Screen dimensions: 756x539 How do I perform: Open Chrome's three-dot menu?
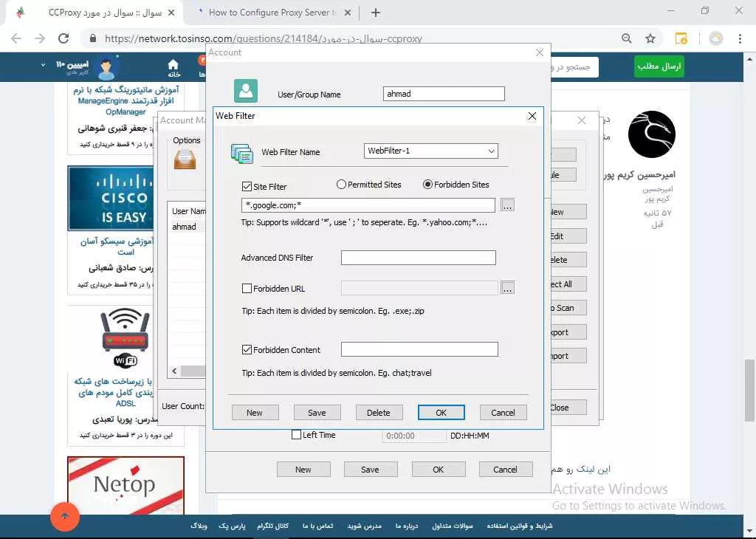[740, 38]
